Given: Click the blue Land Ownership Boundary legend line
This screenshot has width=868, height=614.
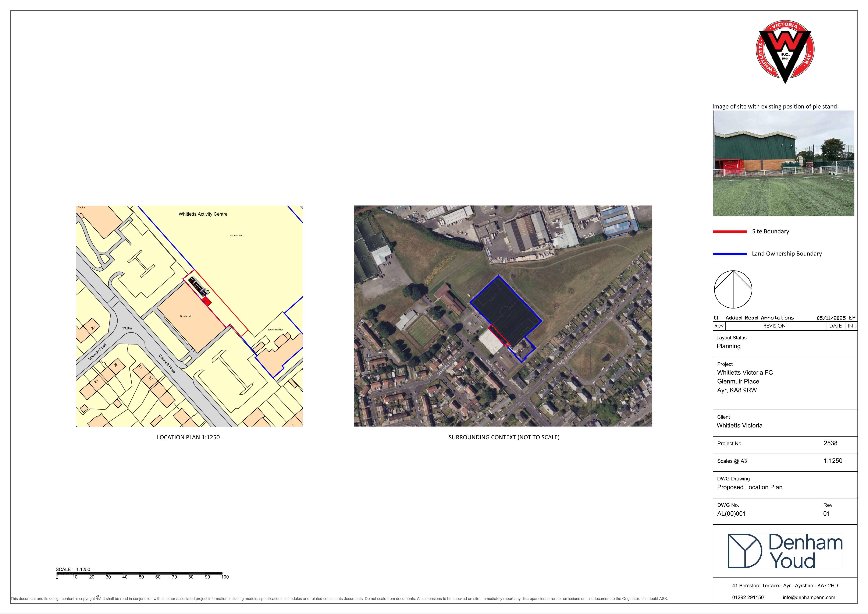Looking at the screenshot, I should (x=730, y=254).
